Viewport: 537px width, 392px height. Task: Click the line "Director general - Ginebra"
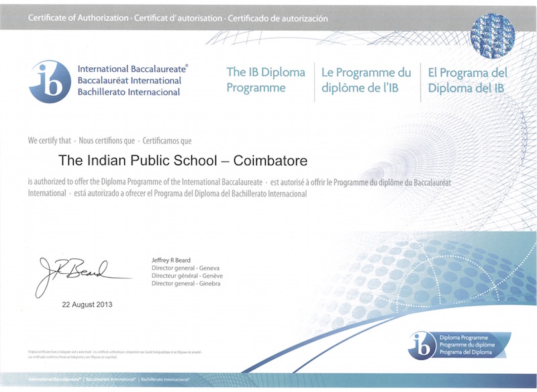pyautogui.click(x=186, y=283)
